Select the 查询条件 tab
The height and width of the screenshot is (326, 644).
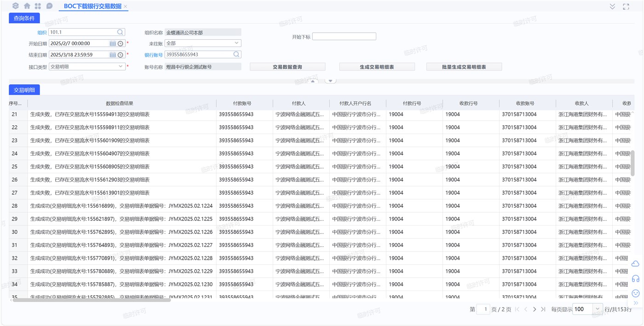pos(24,18)
